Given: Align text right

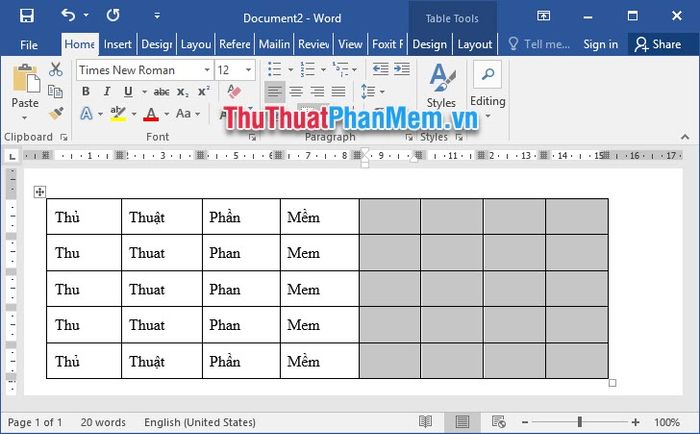Looking at the screenshot, I should (317, 92).
